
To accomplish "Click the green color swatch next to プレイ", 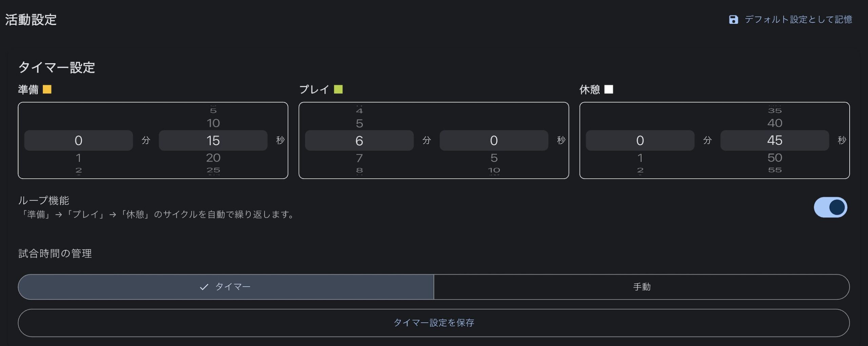I will (338, 89).
